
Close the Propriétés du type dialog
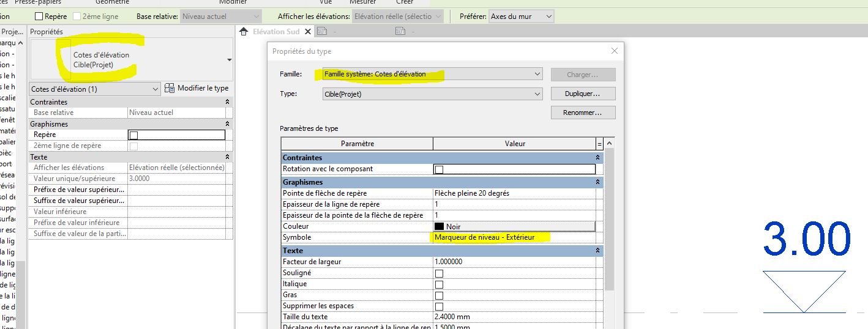pyautogui.click(x=614, y=51)
